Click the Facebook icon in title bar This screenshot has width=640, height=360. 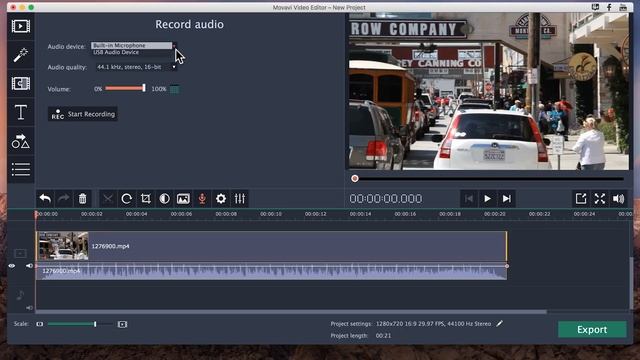[x=609, y=7]
